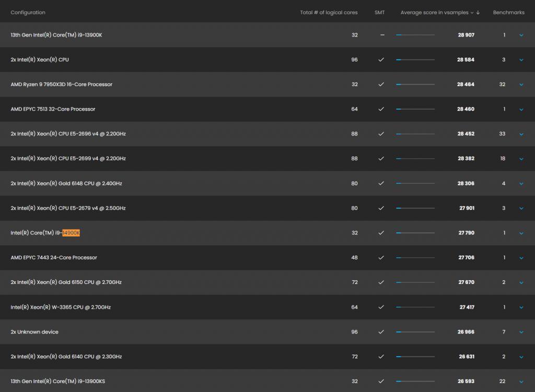This screenshot has height=392, width=535.
Task: Expand the i9-13900KS row chevron
Action: (521, 382)
